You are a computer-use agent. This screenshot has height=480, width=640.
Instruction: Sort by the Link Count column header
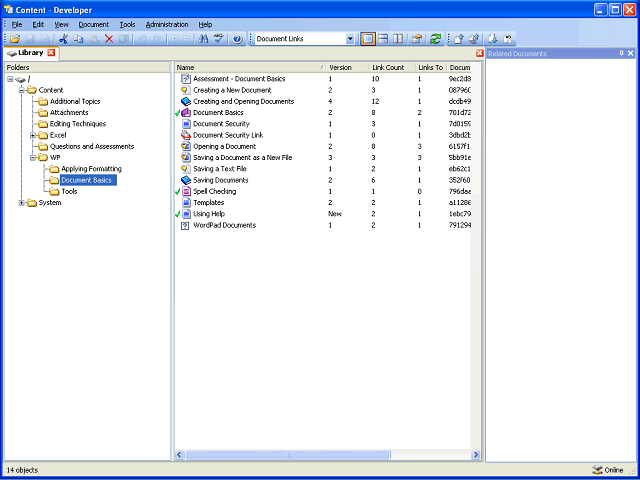pos(392,68)
